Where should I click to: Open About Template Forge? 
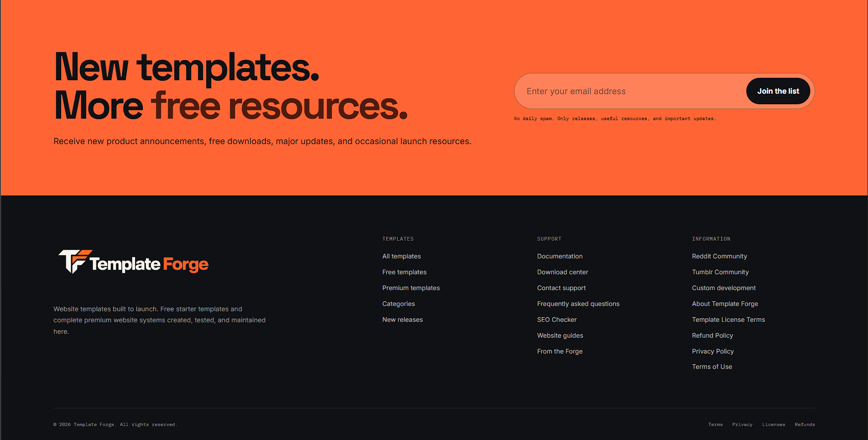coord(725,304)
